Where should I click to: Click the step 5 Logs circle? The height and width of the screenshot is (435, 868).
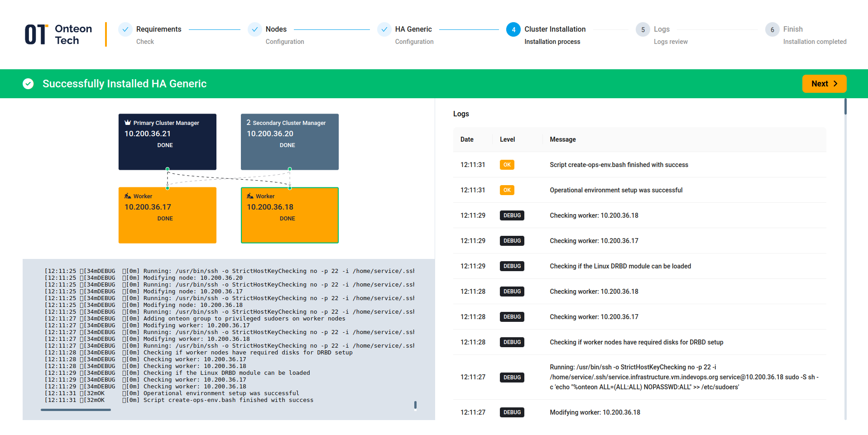click(x=643, y=29)
